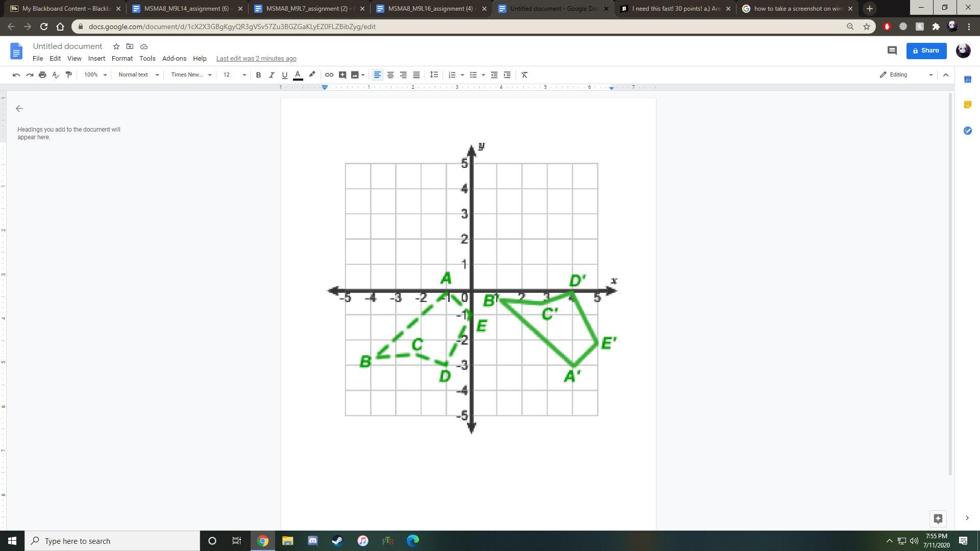The width and height of the screenshot is (980, 551).
Task: Toggle Italic formatting
Action: coord(272,75)
